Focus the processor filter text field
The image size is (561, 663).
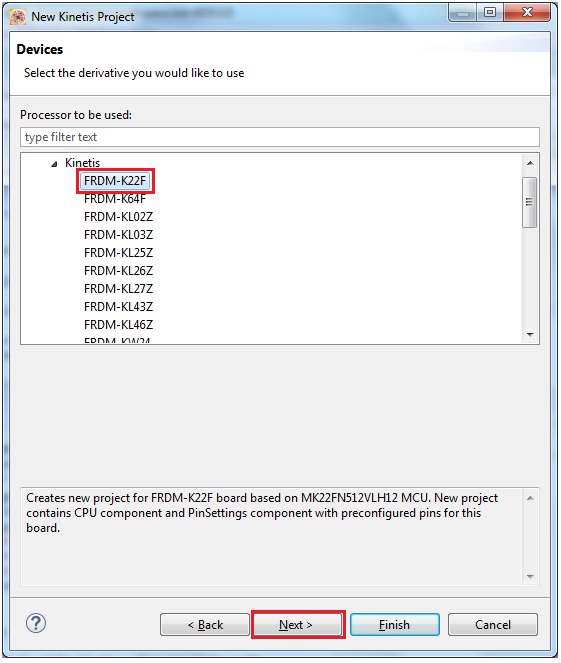coord(280,137)
